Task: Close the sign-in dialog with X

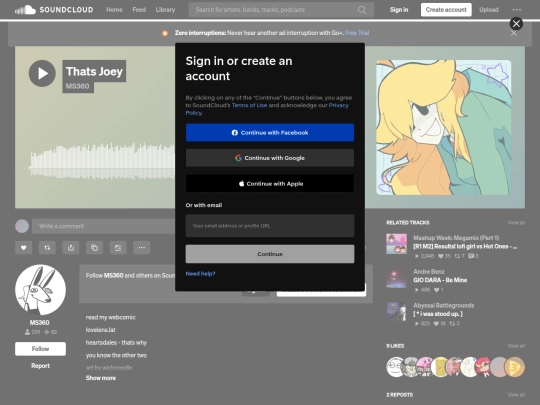Action: 516,23
